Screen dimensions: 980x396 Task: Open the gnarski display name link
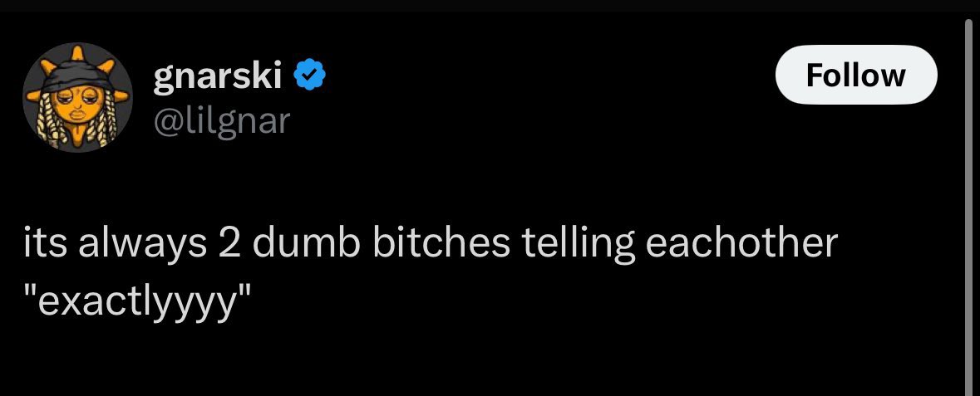pyautogui.click(x=218, y=76)
